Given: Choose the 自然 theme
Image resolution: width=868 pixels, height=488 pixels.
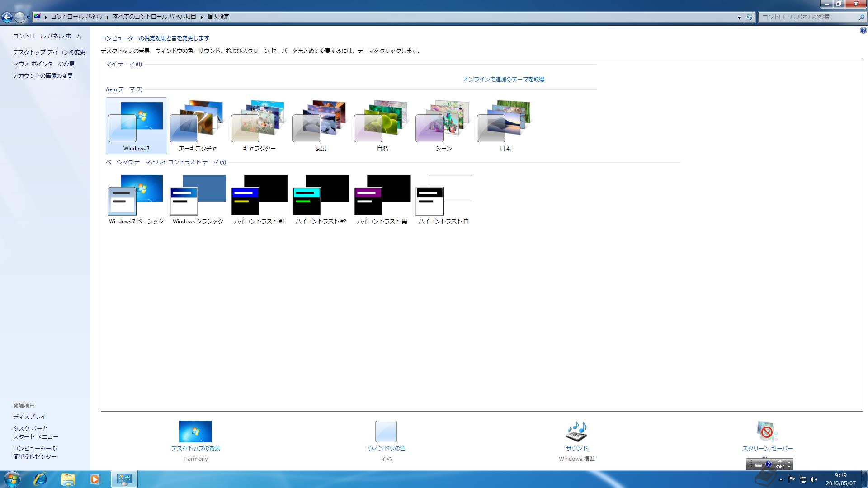Looking at the screenshot, I should click(x=382, y=126).
